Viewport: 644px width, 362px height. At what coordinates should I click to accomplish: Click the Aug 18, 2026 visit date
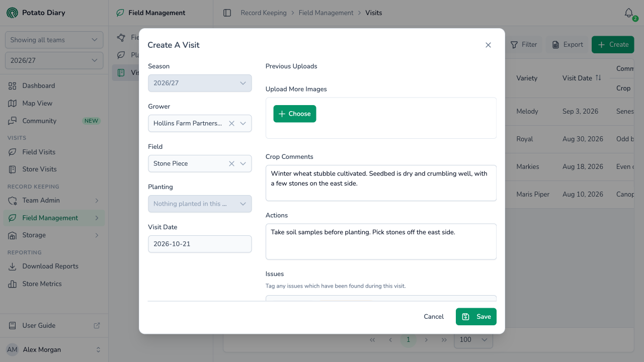(583, 166)
